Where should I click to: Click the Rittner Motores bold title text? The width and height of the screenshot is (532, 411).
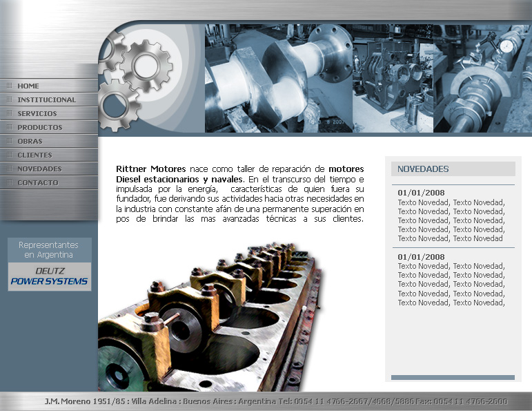click(x=151, y=169)
